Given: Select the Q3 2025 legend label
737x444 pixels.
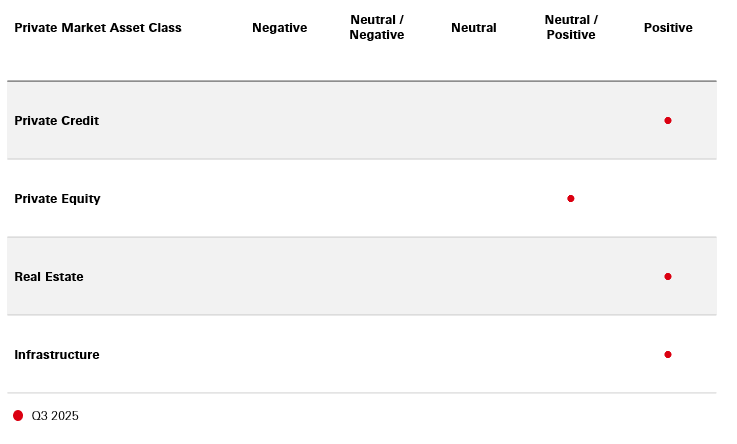Looking at the screenshot, I should (55, 416).
